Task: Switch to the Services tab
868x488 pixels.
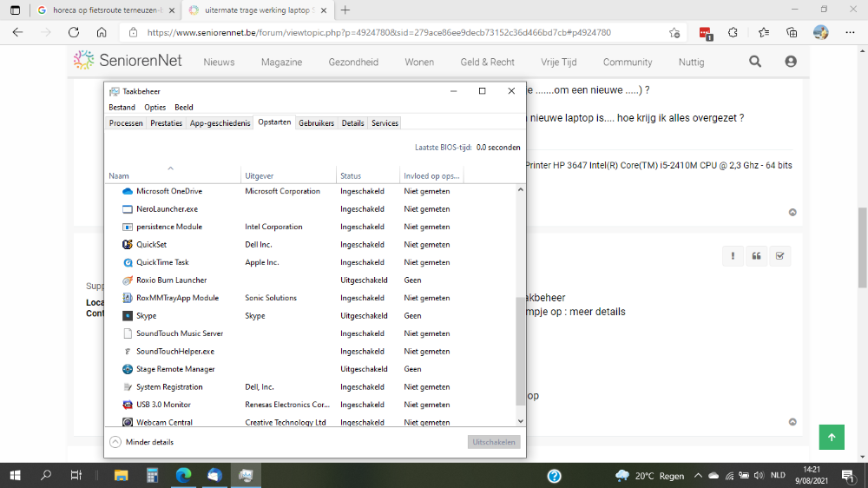Action: point(385,123)
